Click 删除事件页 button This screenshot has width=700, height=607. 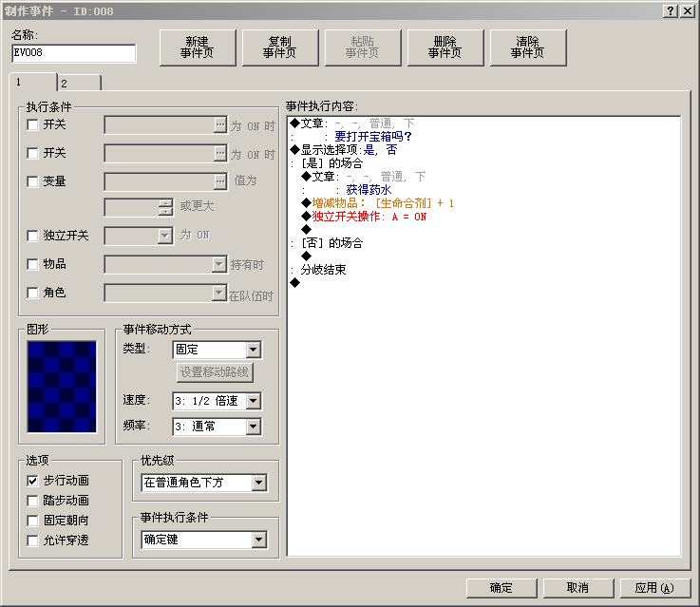click(x=445, y=47)
